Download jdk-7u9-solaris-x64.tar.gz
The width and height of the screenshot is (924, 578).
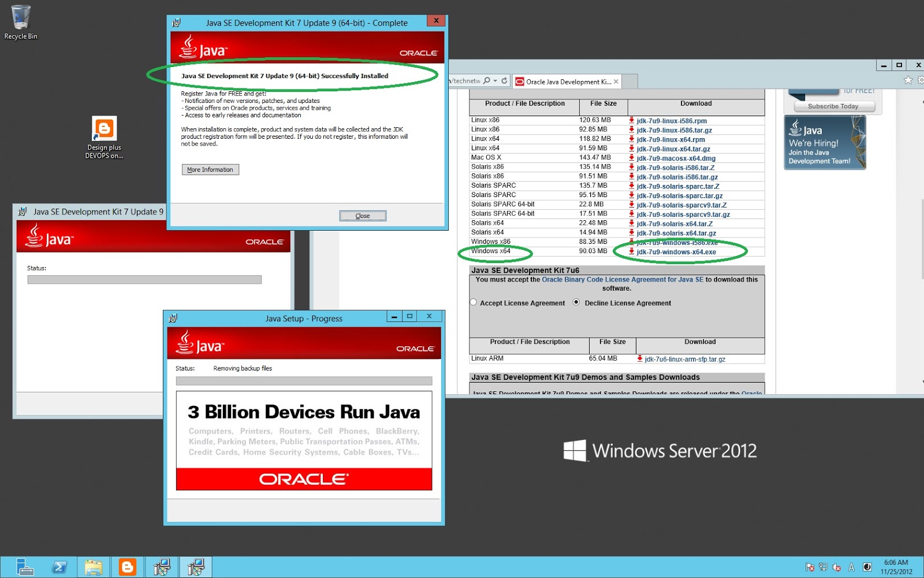point(676,233)
